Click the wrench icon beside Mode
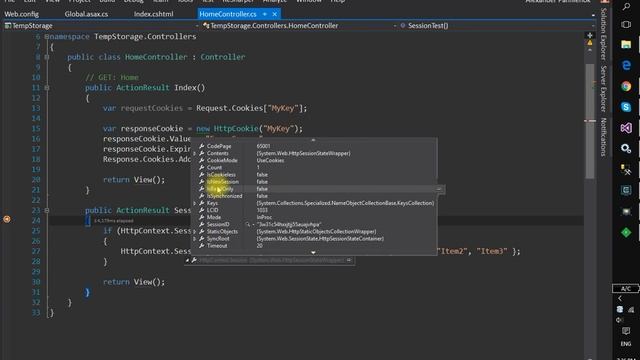 [x=202, y=218]
